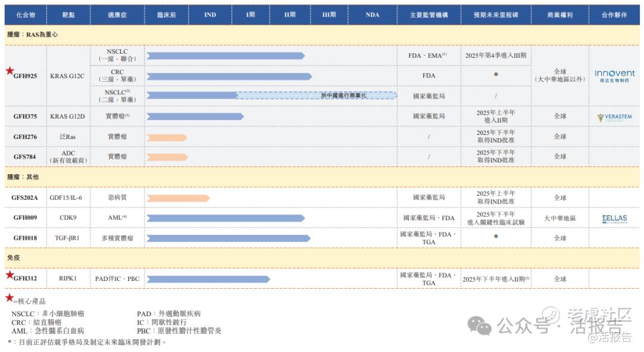This screenshot has width=644, height=352.
Task: Click the red star in the 核心產品 legend
Action: tap(10, 297)
